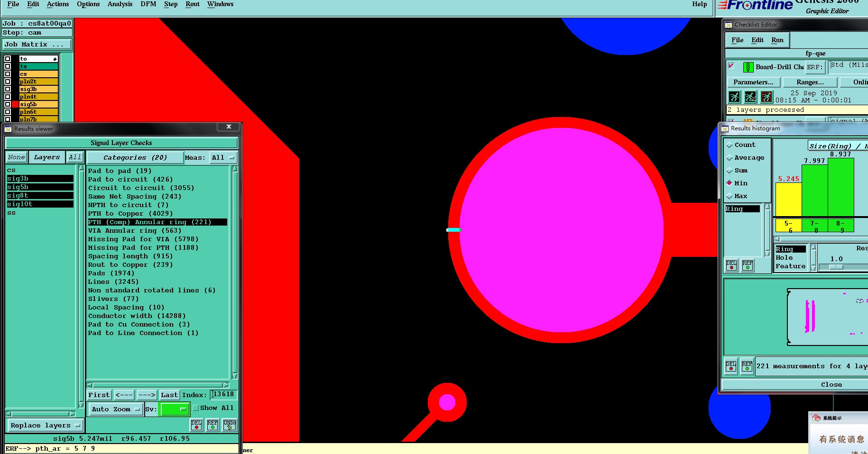Click the yellow 5.245 histogram bar
The image size is (868, 454).
click(788, 200)
